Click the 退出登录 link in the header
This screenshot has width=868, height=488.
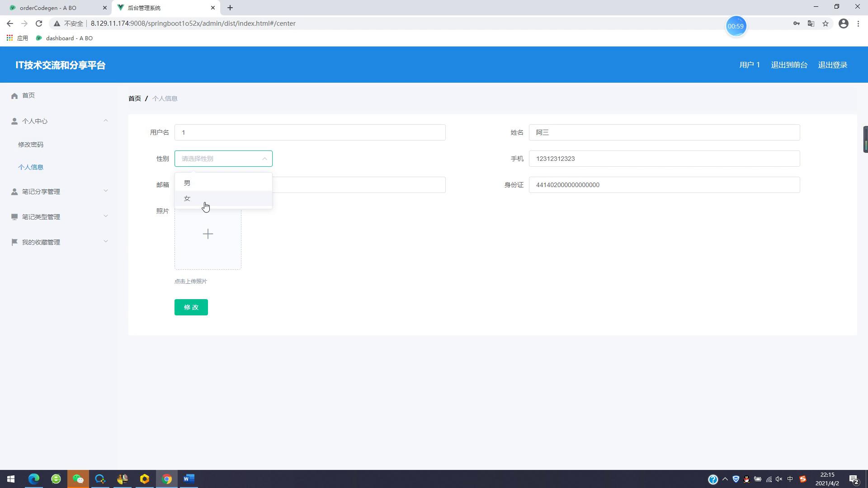832,65
